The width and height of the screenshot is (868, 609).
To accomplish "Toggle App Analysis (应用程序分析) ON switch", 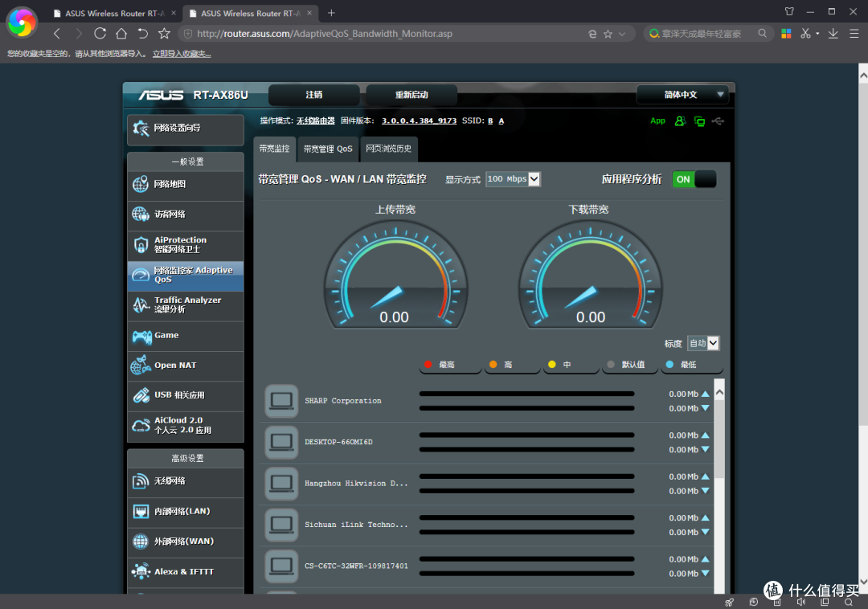I will [694, 179].
